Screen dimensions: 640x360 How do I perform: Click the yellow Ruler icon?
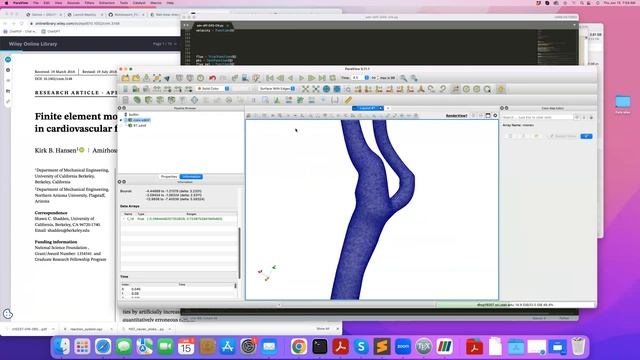coord(348,100)
